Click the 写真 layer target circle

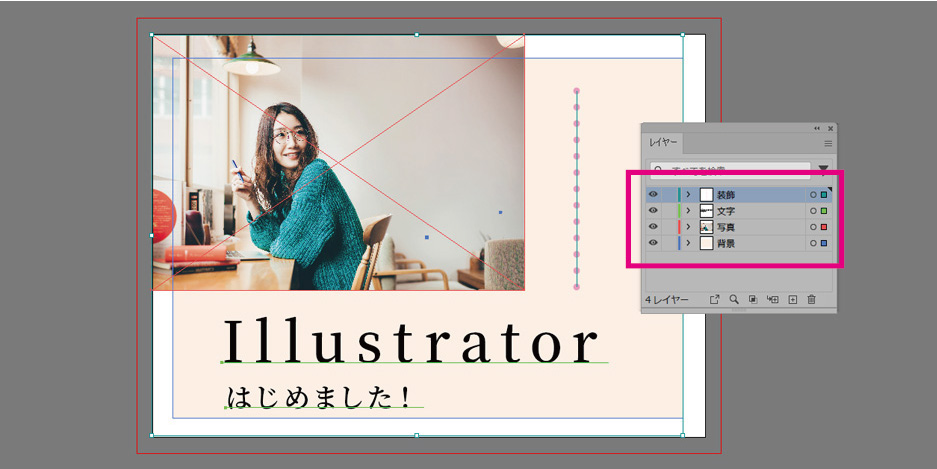[813, 227]
